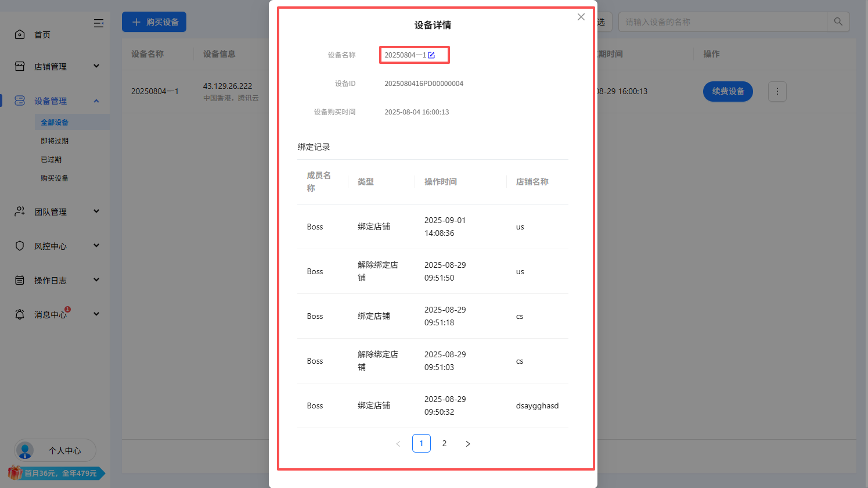Expand the 店铺管理 menu chevron
The height and width of the screenshot is (488, 868).
point(96,66)
